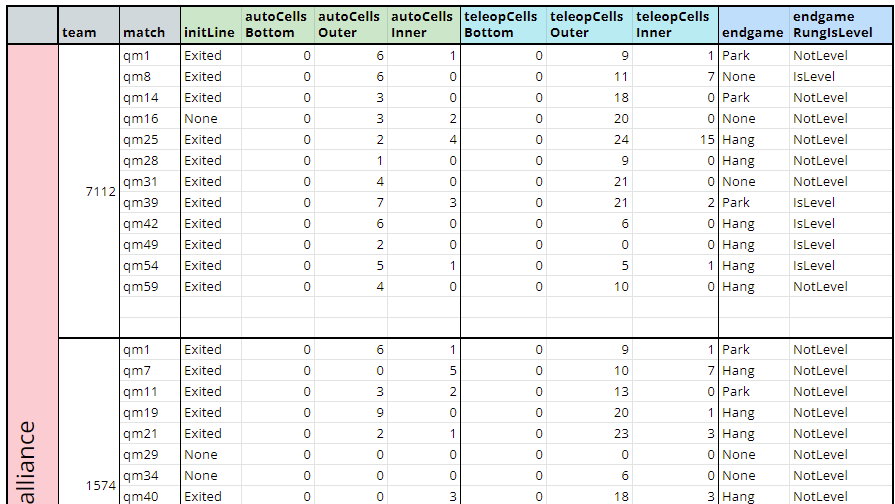Select 'NotLevel' in the qm31 row
The width and height of the screenshot is (895, 504).
(841, 182)
